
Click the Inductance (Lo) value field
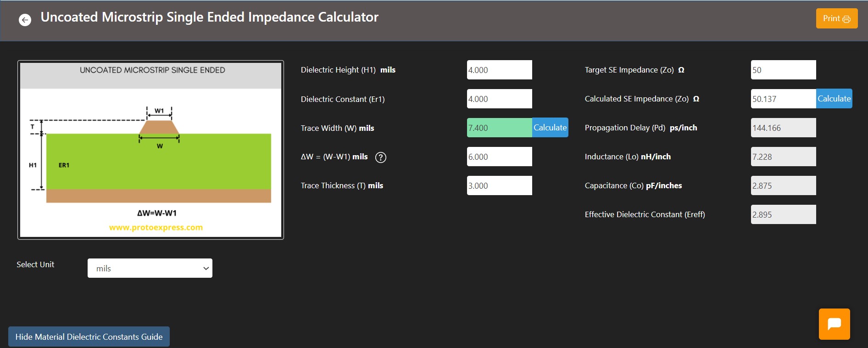(784, 157)
